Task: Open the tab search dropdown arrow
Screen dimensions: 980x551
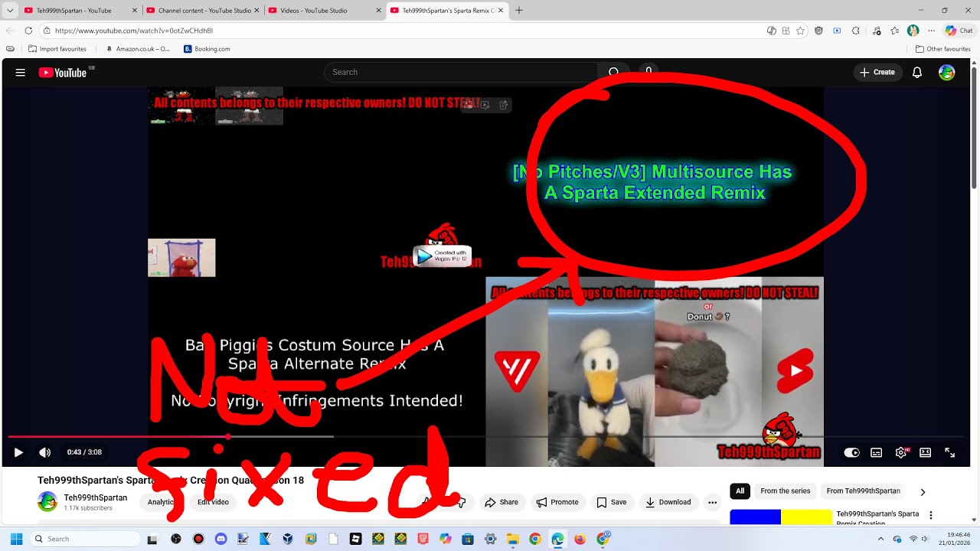Action: tap(10, 11)
